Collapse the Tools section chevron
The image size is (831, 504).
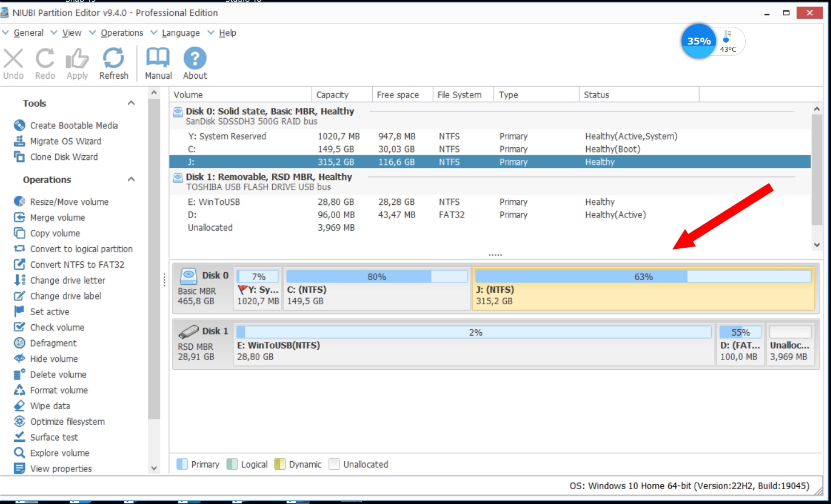(131, 103)
